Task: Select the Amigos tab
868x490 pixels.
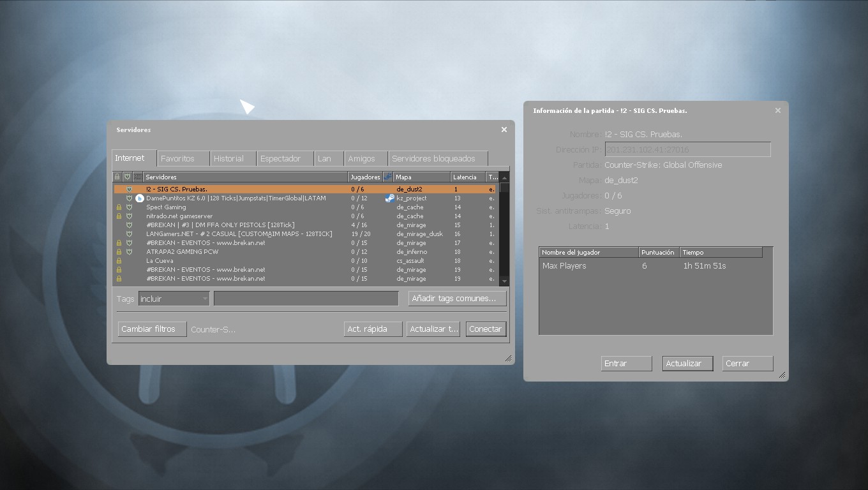Action: click(366, 158)
